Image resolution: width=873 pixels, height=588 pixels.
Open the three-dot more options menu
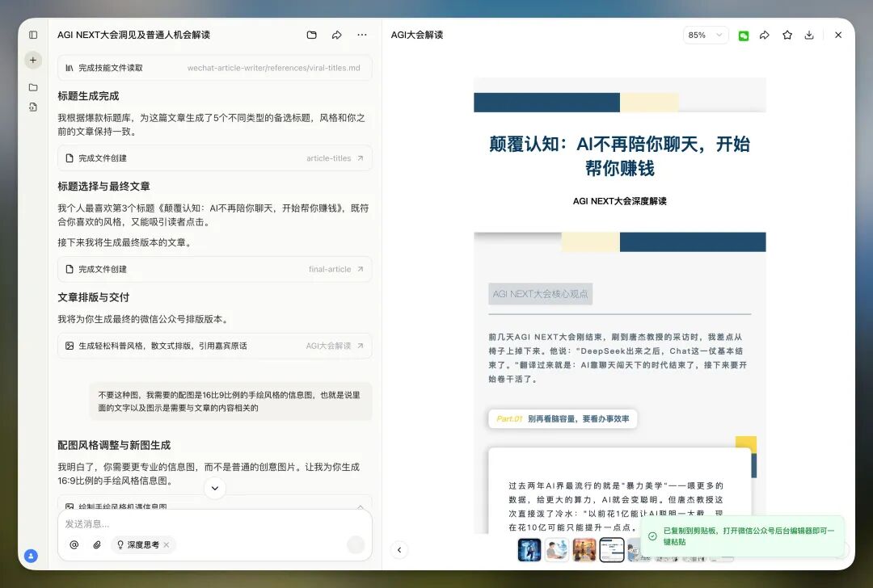click(362, 35)
